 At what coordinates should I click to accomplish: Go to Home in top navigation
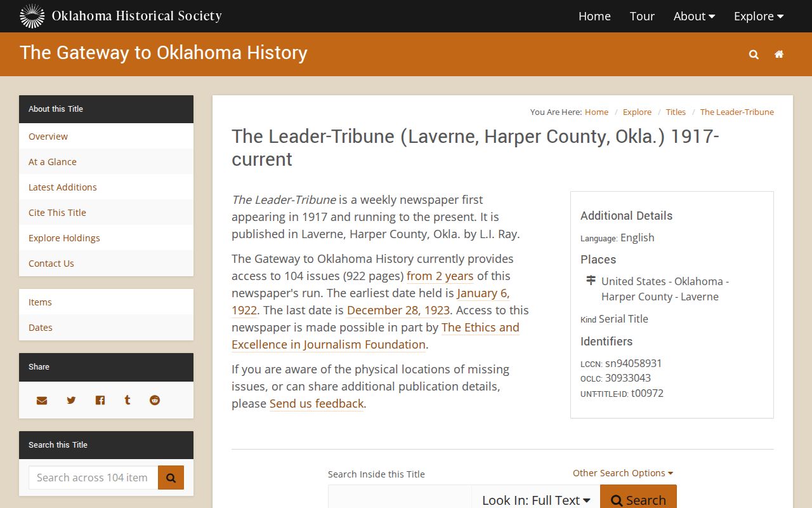click(594, 17)
